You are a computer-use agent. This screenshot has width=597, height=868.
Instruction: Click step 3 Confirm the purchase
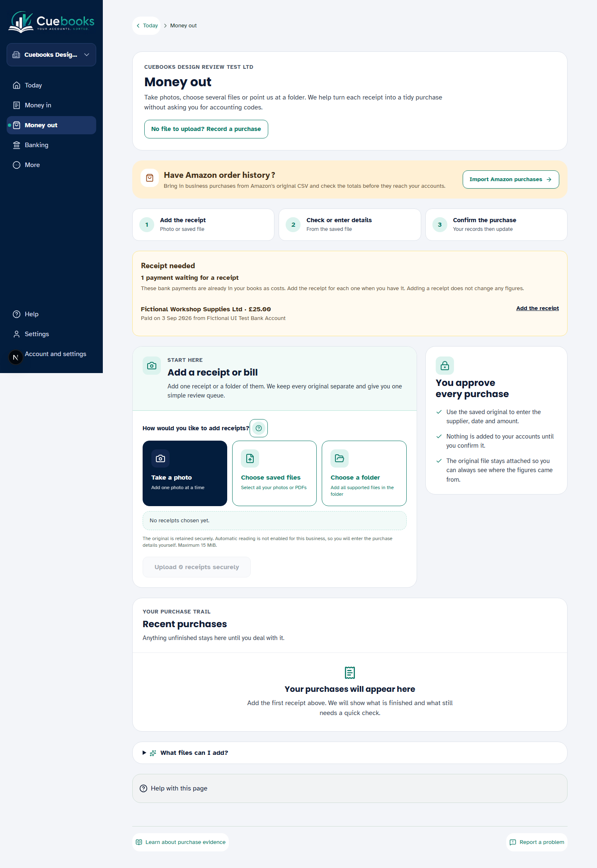(x=496, y=225)
